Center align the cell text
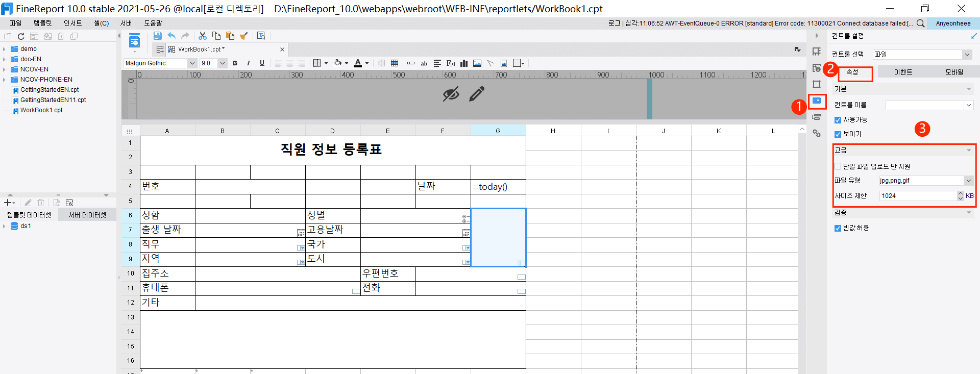The height and width of the screenshot is (374, 980). click(x=290, y=63)
